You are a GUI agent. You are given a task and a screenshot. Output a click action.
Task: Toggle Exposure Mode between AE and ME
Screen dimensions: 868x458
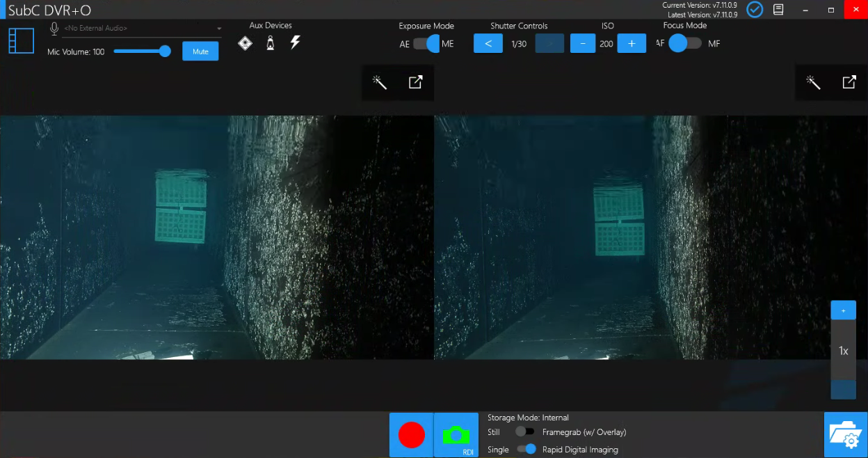point(426,44)
